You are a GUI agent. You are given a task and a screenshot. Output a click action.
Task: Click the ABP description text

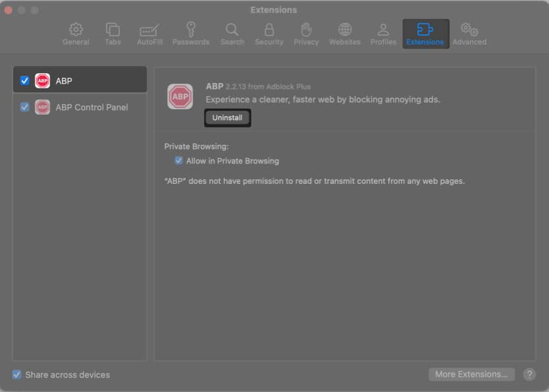[x=323, y=99]
